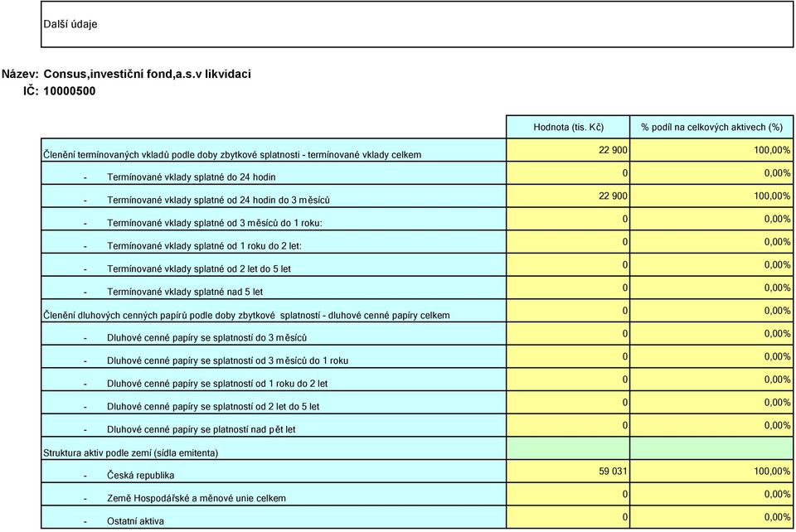
Task: Click the label 'Dluhové cenné papíry se splatností od 1 roku do 2 let'
Action: click(x=217, y=384)
